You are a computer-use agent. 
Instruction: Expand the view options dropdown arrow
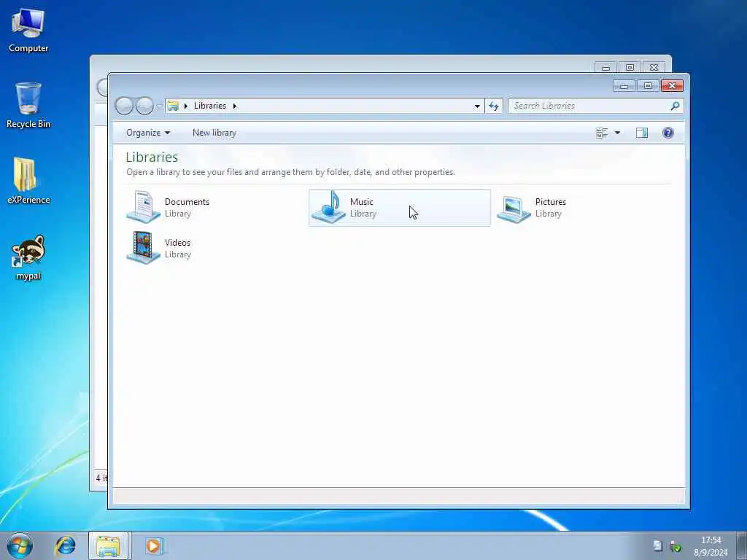pos(617,133)
